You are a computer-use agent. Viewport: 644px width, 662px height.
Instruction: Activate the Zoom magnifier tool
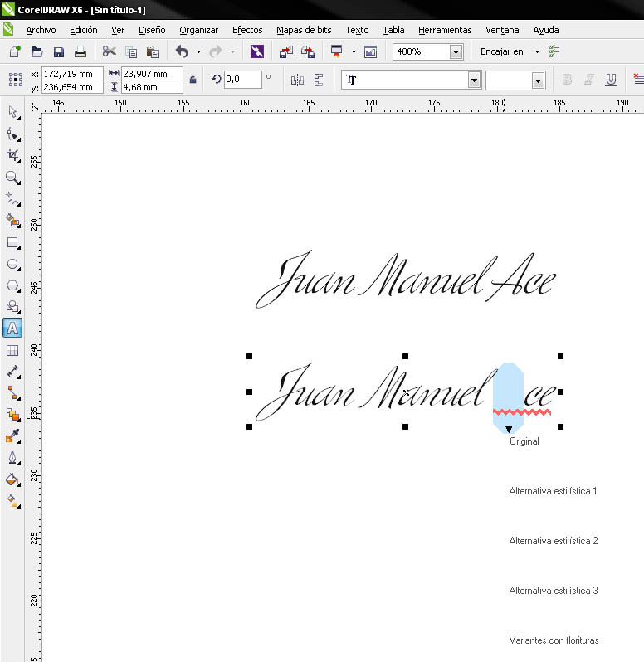point(12,177)
